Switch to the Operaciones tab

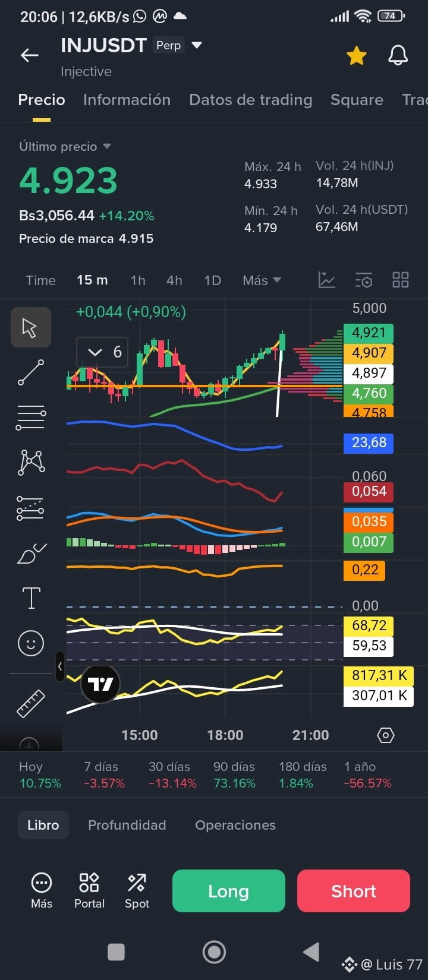(235, 825)
